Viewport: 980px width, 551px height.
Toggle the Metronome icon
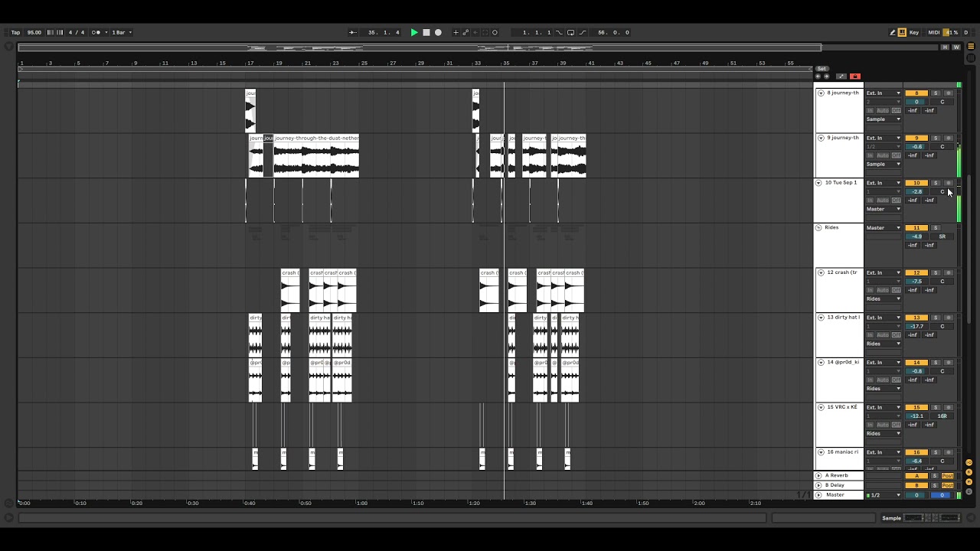click(x=96, y=32)
